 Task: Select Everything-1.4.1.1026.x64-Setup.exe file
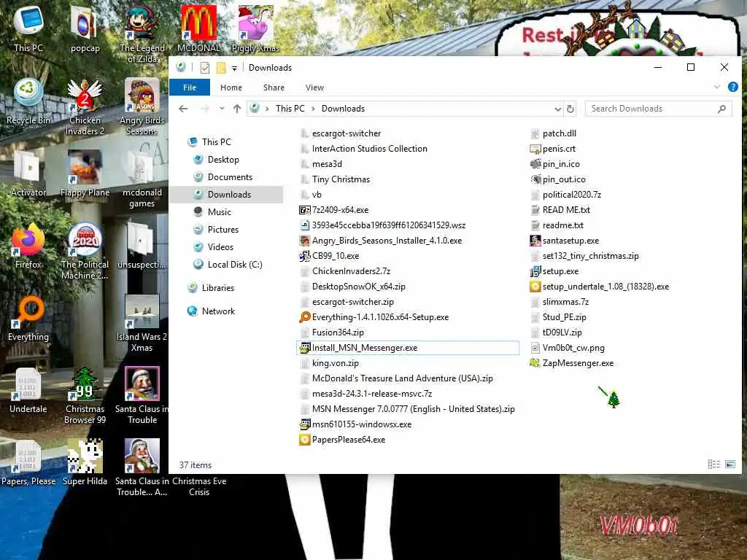[380, 317]
